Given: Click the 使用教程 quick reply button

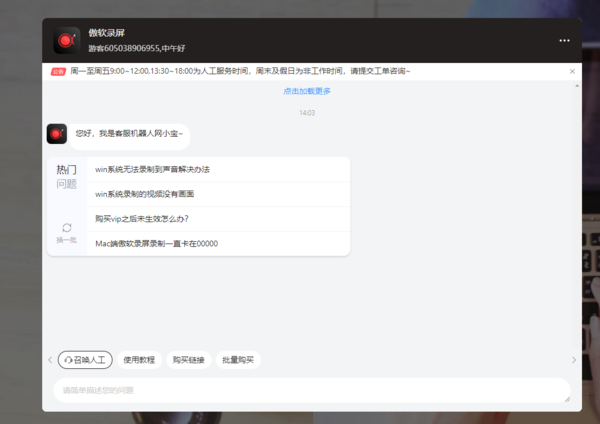Looking at the screenshot, I should (139, 360).
